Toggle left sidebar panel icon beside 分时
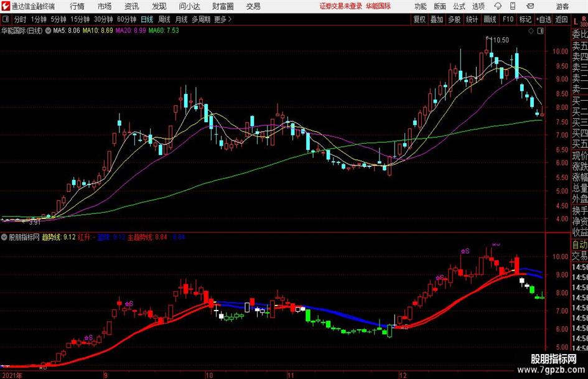The width and height of the screenshot is (588, 379). point(6,19)
